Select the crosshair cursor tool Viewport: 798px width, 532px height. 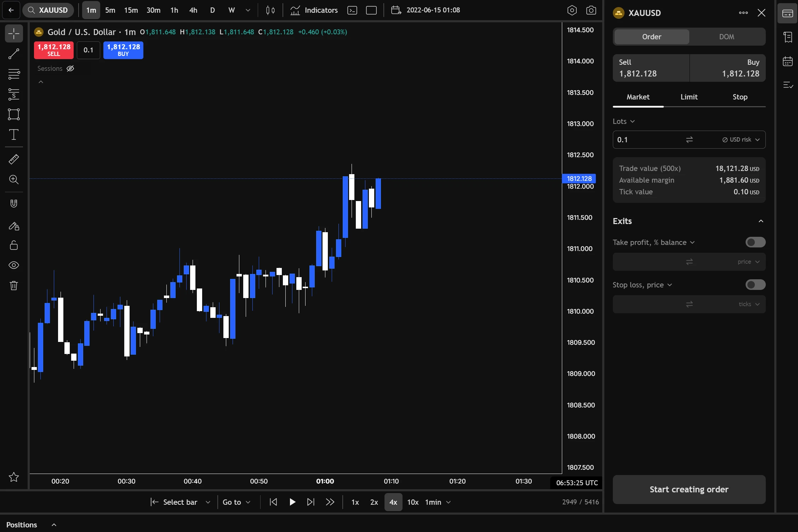[x=14, y=34]
